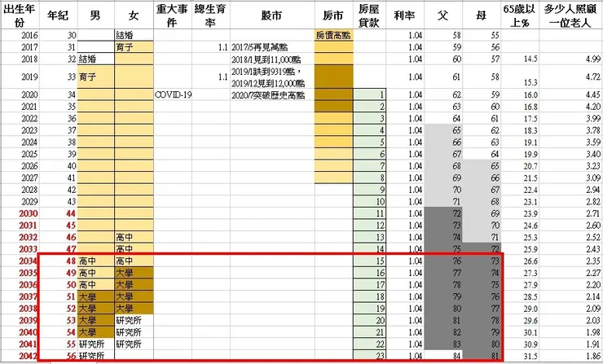Select 房屋貸款 year 1 cell
603x364 pixels.
pos(369,94)
